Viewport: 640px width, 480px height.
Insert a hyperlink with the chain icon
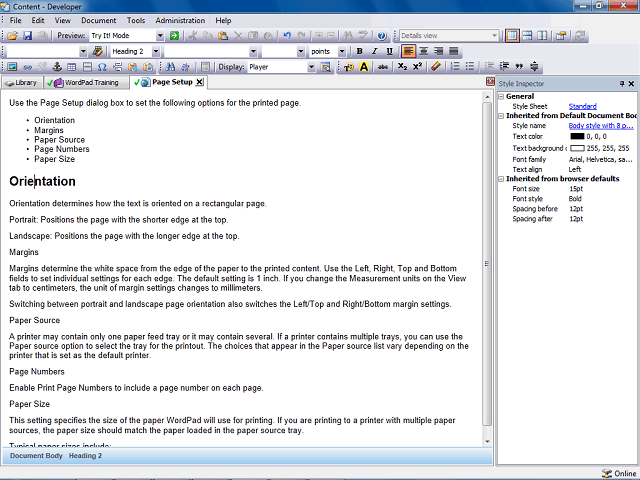pos(27,67)
